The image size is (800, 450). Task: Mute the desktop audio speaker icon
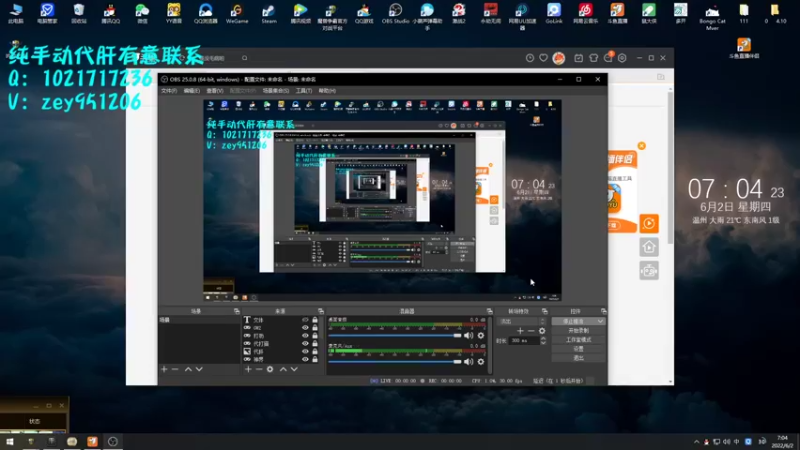[x=468, y=335]
